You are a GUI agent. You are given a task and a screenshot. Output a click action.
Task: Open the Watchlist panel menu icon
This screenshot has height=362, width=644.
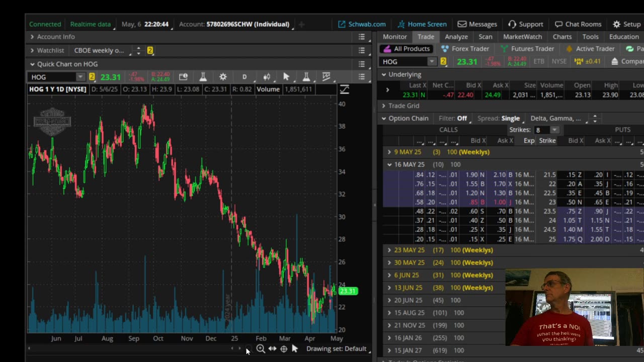pos(361,50)
